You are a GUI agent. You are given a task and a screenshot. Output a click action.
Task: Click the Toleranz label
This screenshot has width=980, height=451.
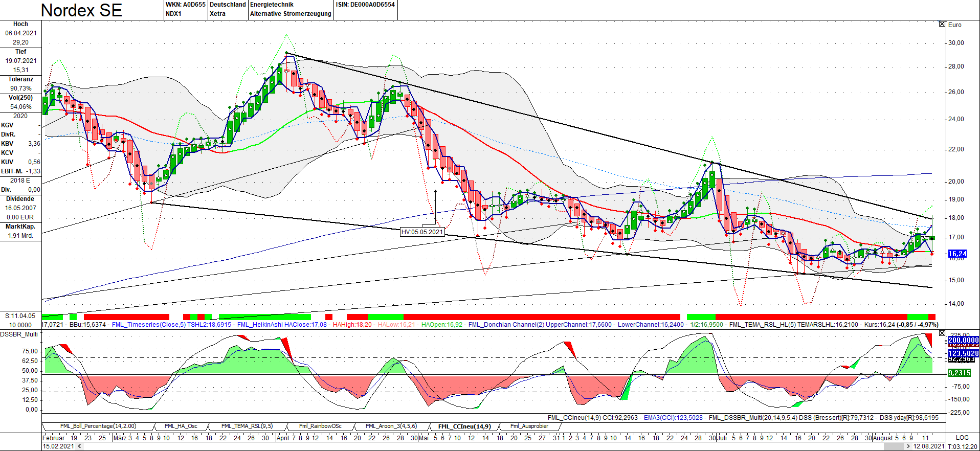[20, 79]
